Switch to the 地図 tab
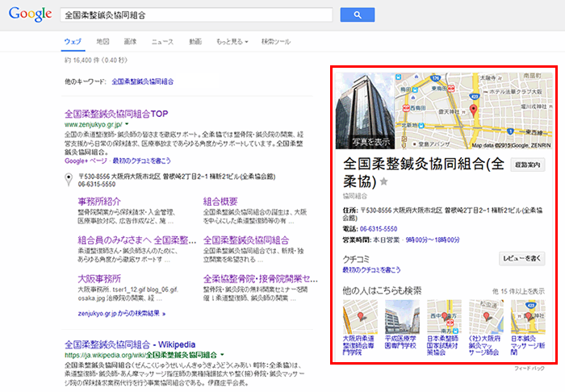Screen dimensions: 565x392 coord(103,40)
